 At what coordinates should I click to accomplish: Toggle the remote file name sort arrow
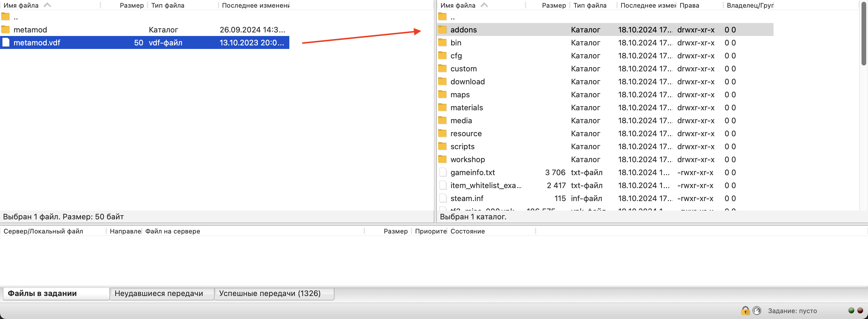tap(484, 5)
